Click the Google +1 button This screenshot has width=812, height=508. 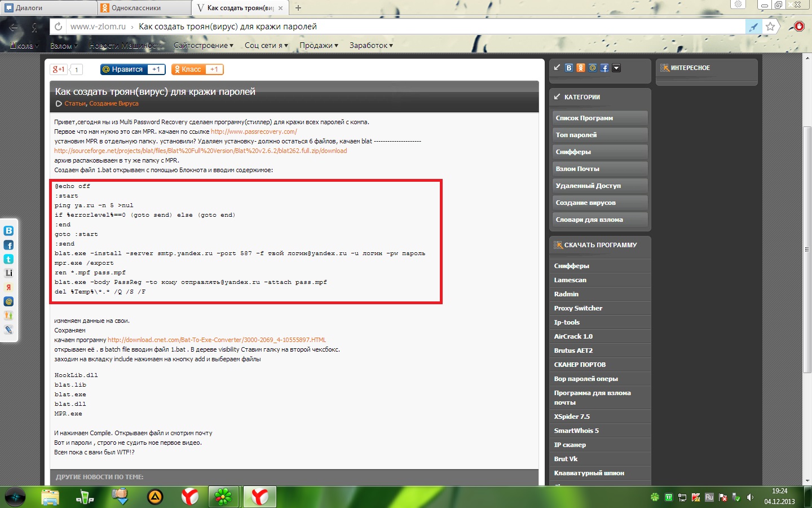[59, 69]
